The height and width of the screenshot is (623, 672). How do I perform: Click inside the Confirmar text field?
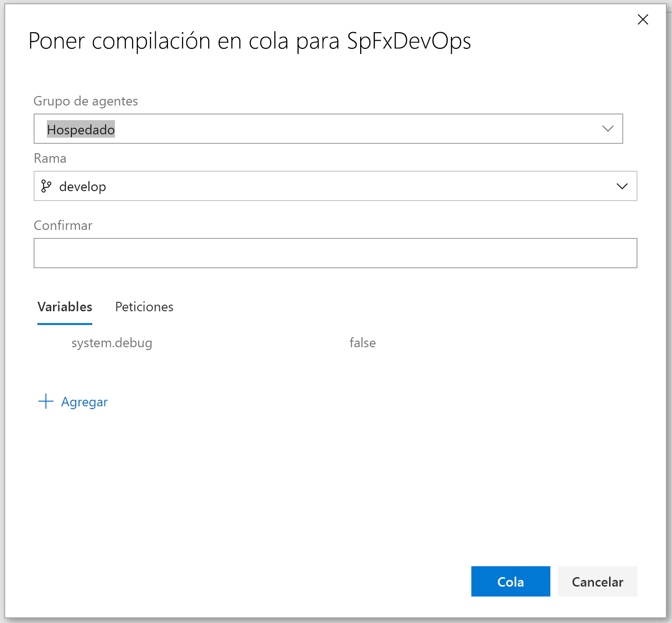(x=336, y=253)
